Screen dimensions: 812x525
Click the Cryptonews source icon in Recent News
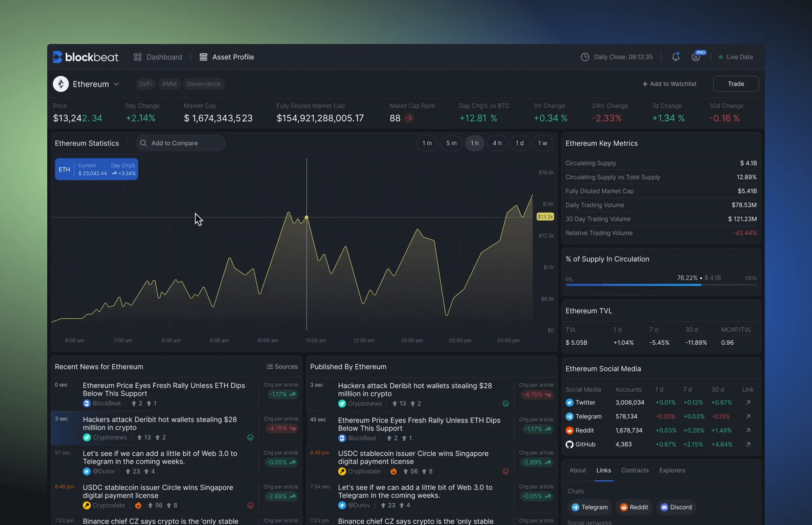tap(87, 437)
